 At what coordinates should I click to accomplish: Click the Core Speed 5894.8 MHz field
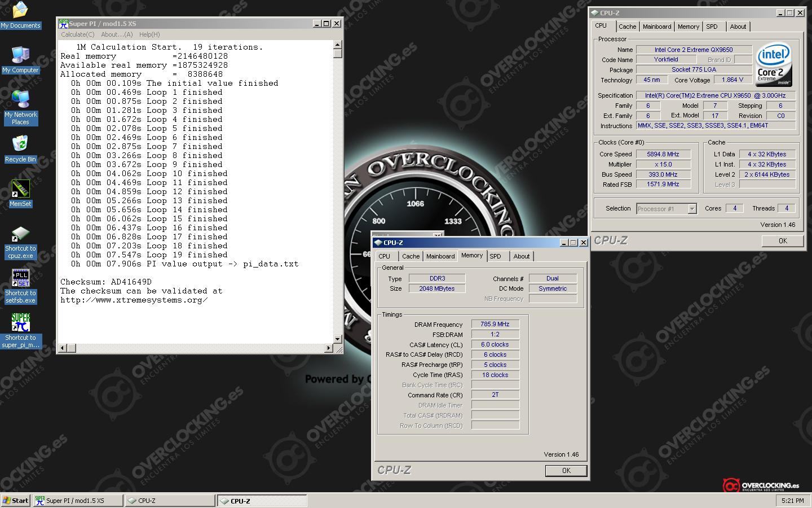click(x=663, y=154)
